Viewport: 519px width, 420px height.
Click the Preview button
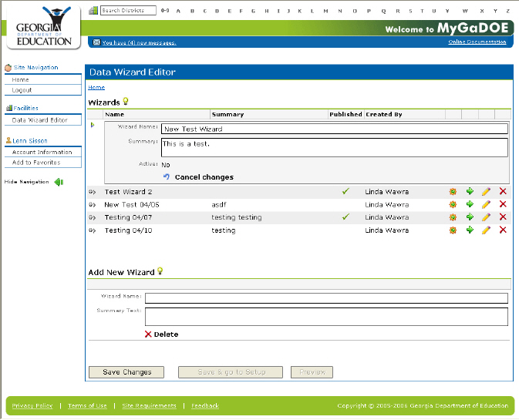pos(312,372)
